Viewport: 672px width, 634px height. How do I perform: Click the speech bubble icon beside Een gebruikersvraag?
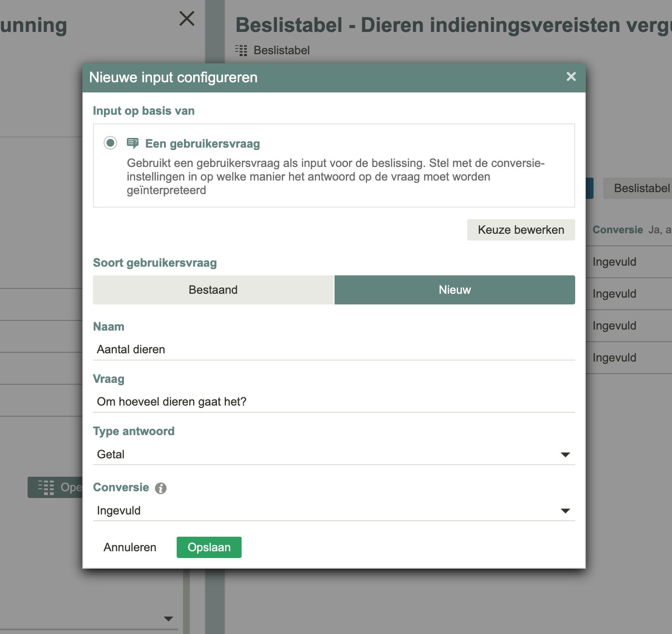pyautogui.click(x=134, y=143)
